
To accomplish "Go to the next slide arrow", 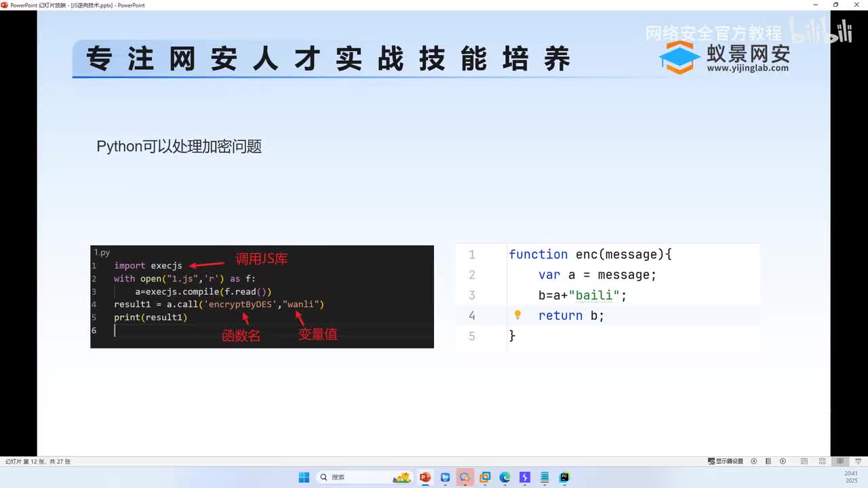I will click(783, 462).
